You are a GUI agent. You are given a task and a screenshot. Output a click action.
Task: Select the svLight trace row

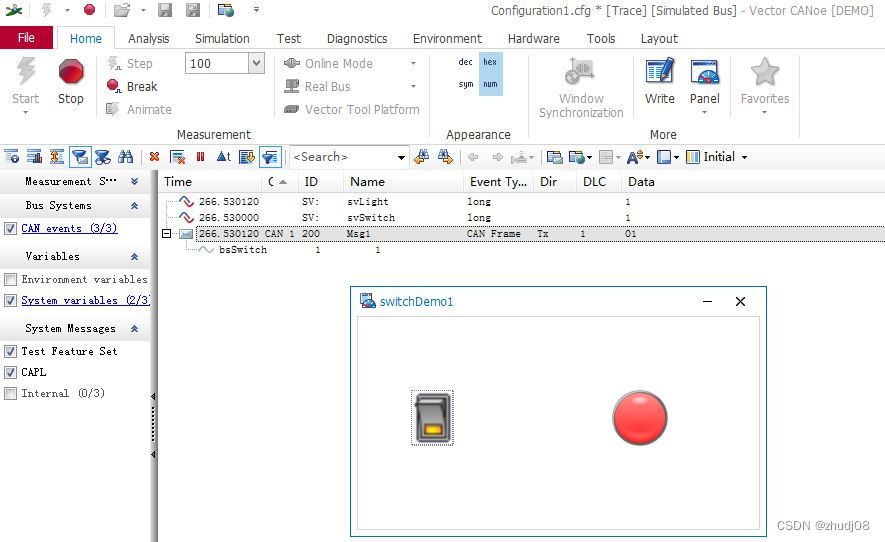pos(524,202)
